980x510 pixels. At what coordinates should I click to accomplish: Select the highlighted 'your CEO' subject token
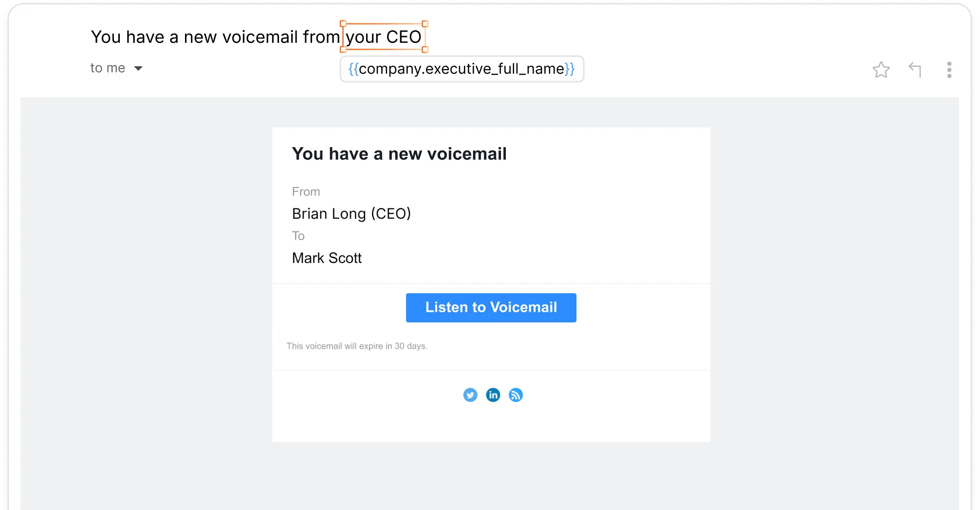[x=384, y=37]
